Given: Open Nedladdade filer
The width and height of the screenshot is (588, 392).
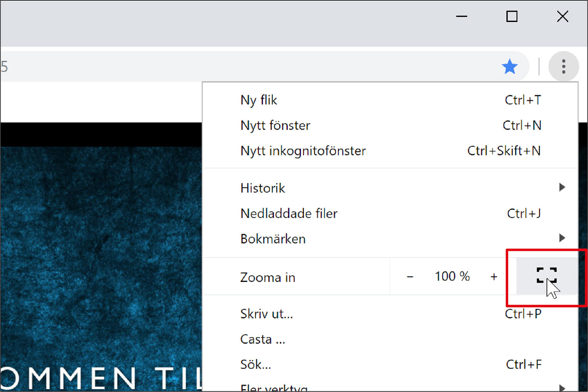Looking at the screenshot, I should 289,214.
